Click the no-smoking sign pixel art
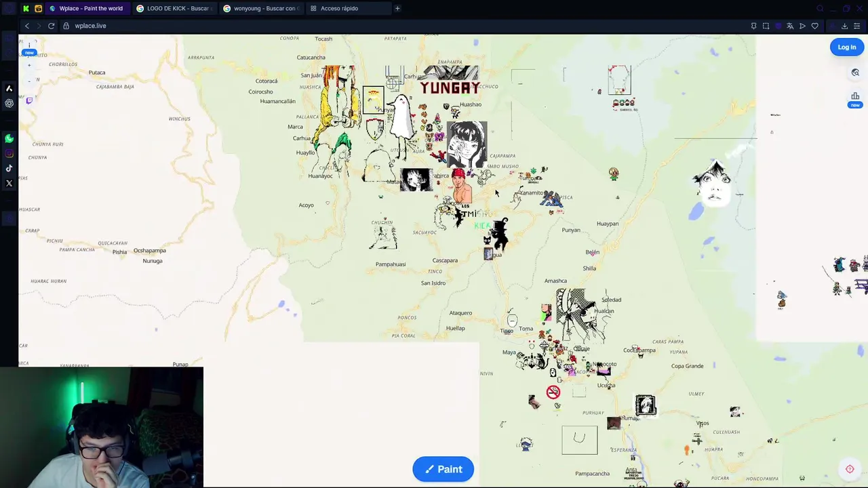The width and height of the screenshot is (868, 488). click(x=553, y=392)
